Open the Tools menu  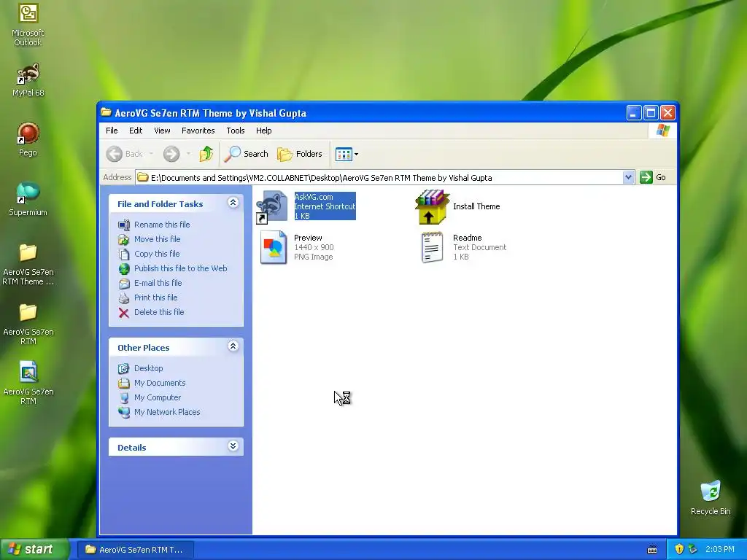click(236, 131)
